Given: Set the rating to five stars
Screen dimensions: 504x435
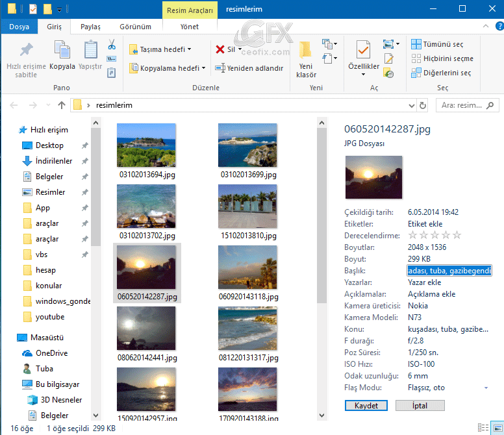Looking at the screenshot, I should pyautogui.click(x=457, y=235).
